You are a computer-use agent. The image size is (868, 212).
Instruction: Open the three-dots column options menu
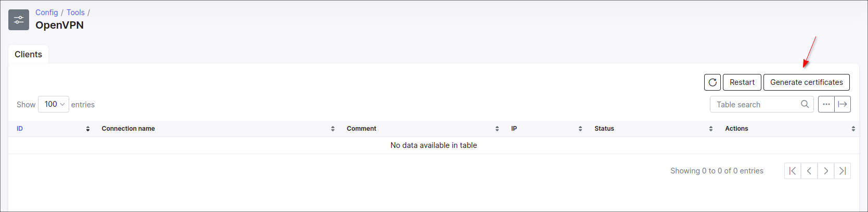[826, 104]
